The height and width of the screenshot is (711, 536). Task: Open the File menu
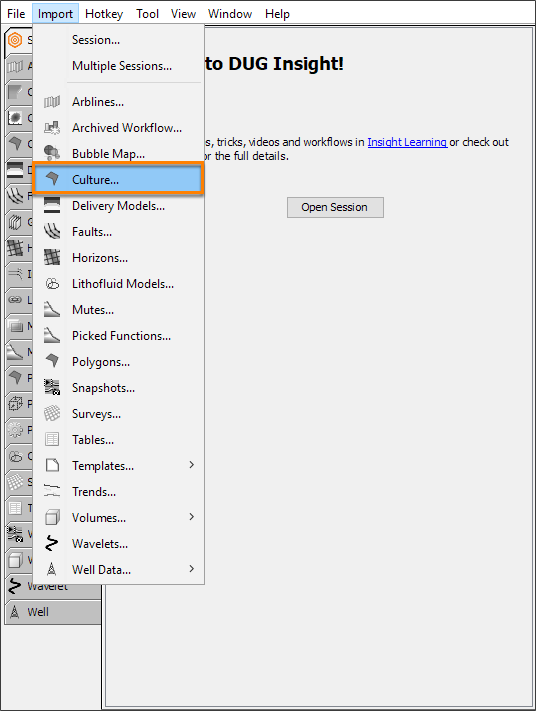click(16, 14)
